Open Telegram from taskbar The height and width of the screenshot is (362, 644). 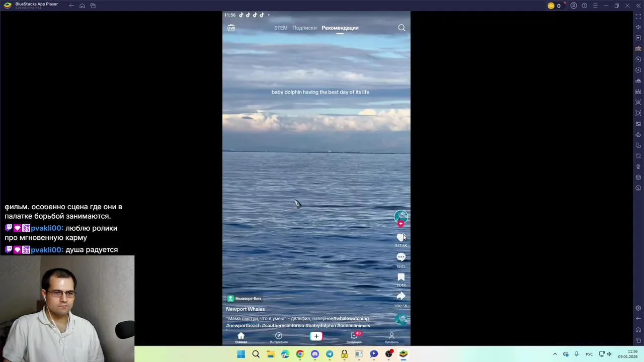click(x=330, y=354)
